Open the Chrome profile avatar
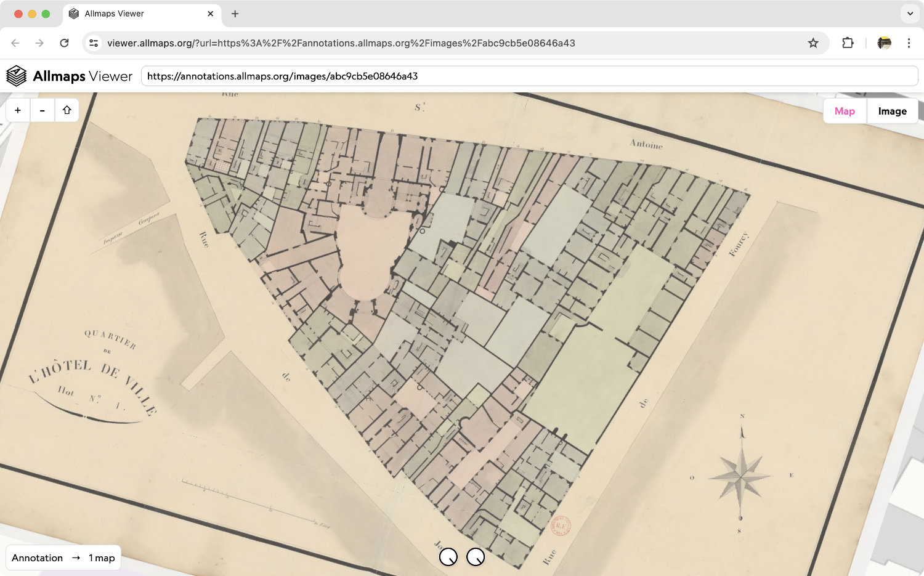This screenshot has height=576, width=924. point(884,43)
